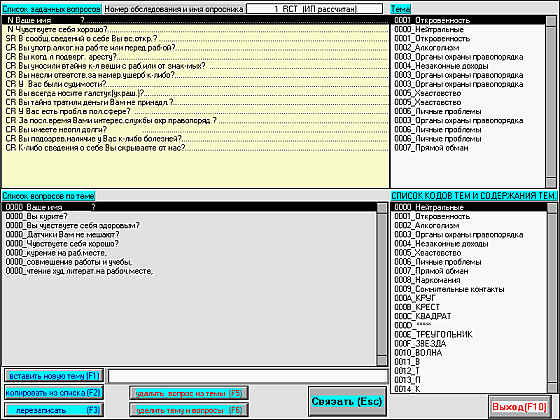This screenshot has width=560, height=420.
Task: Click the 'вставить новую тему (F1)' button
Action: pos(54,376)
